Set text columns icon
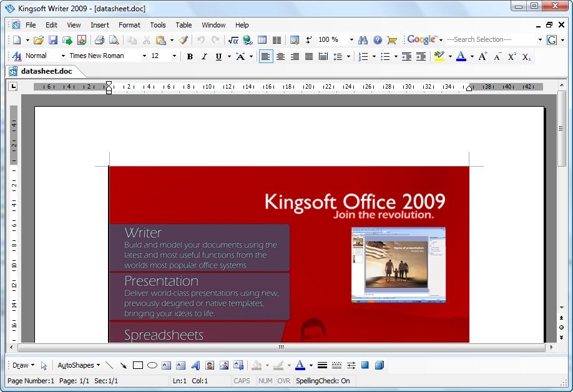This screenshot has height=392, width=573. pos(277,40)
